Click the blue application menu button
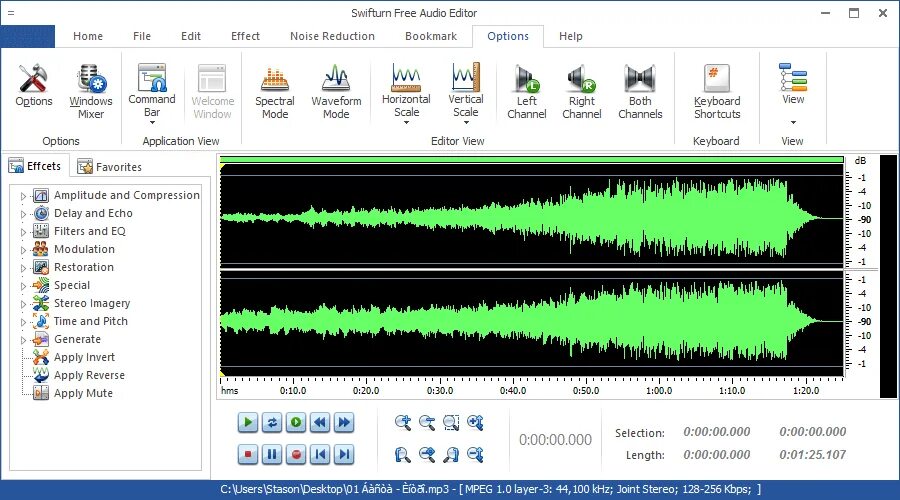Screen dimensions: 900x500 coord(28,36)
